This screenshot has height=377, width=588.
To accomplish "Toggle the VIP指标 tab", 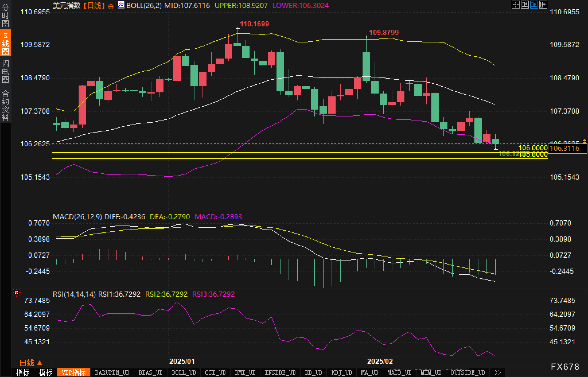I will tap(74, 372).
